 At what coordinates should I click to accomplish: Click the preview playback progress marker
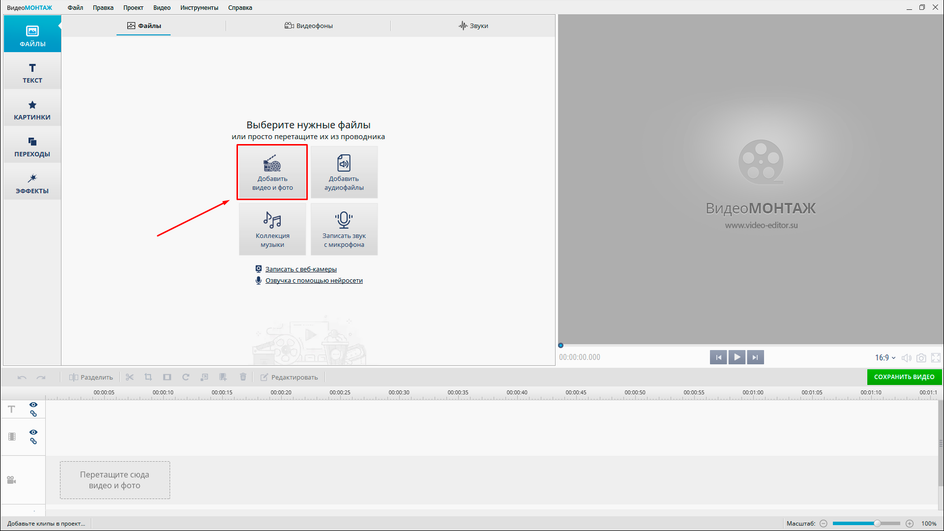pos(560,346)
